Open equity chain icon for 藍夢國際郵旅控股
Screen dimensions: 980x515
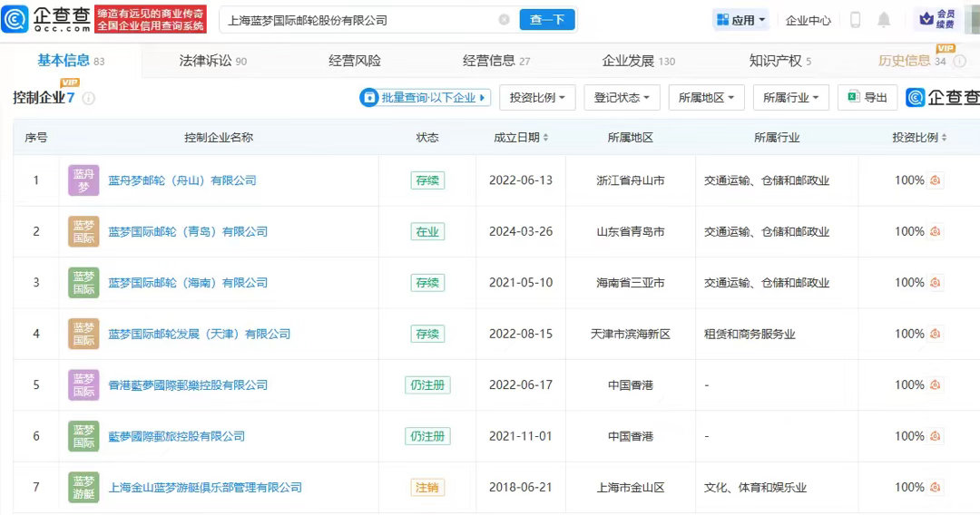[935, 436]
